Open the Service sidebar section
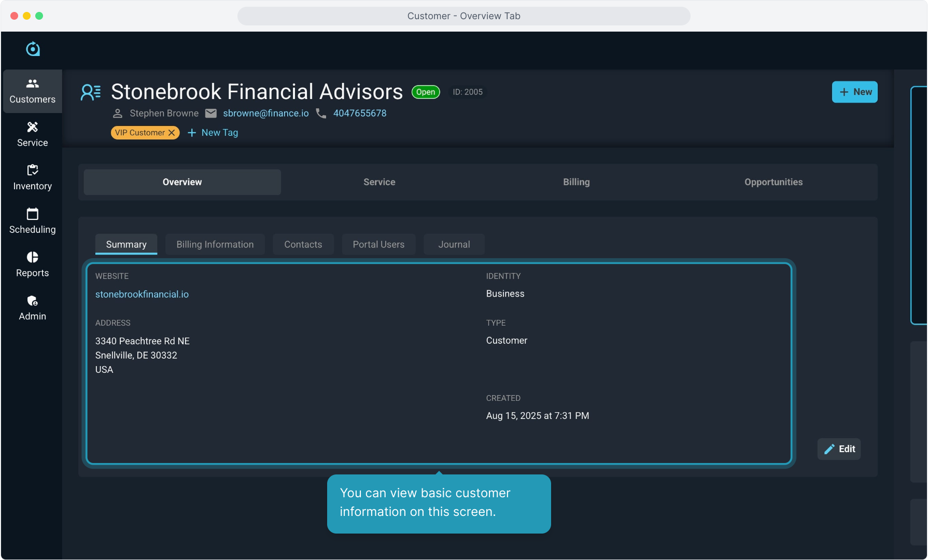Viewport: 928px width, 560px height. pyautogui.click(x=32, y=134)
